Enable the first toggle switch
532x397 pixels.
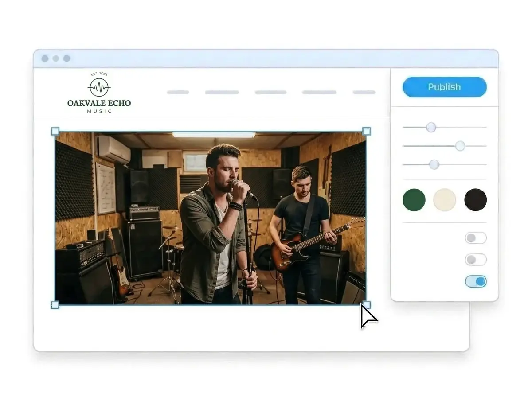(476, 238)
